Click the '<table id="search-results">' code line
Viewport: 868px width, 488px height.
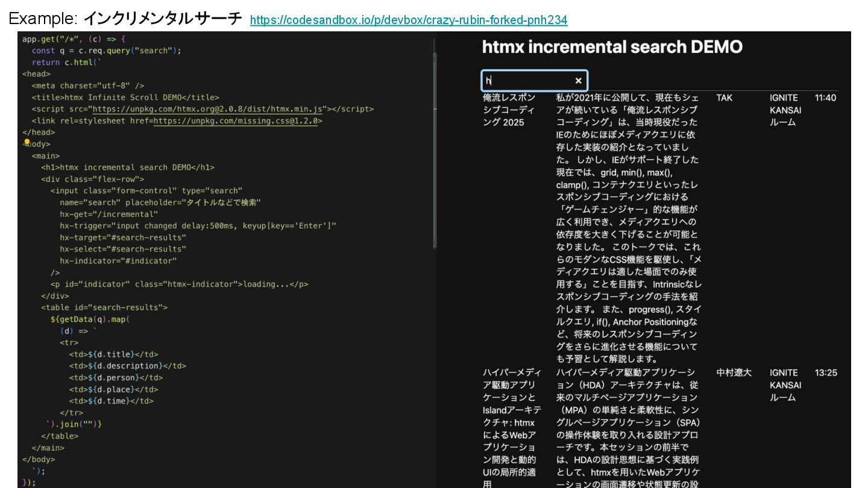[104, 307]
